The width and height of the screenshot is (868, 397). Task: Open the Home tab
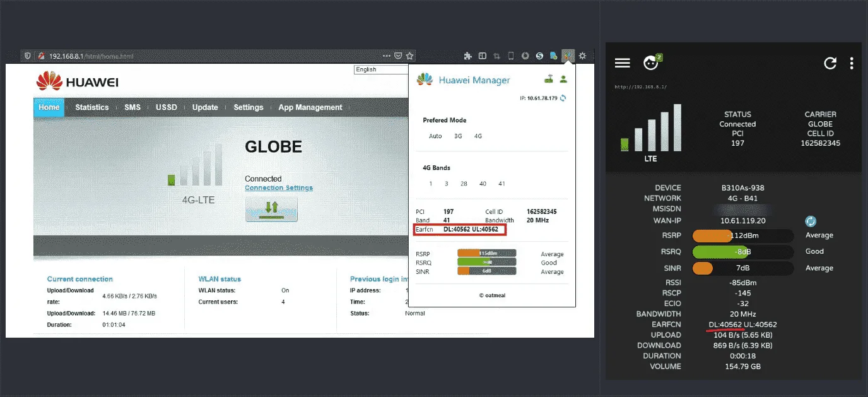(49, 107)
